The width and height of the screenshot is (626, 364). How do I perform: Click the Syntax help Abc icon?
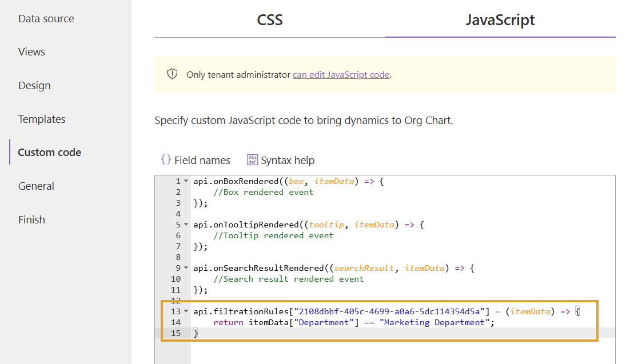click(x=252, y=159)
